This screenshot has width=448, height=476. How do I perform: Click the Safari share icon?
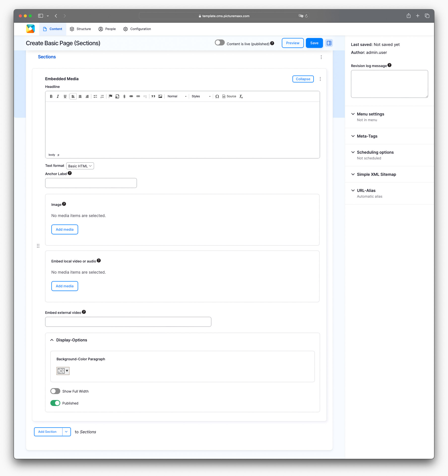click(409, 16)
